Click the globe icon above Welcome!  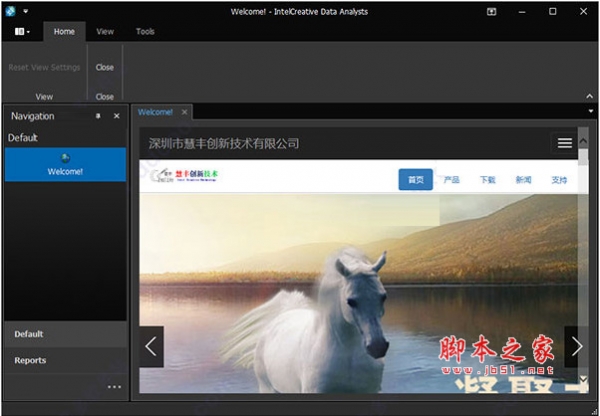(65, 157)
